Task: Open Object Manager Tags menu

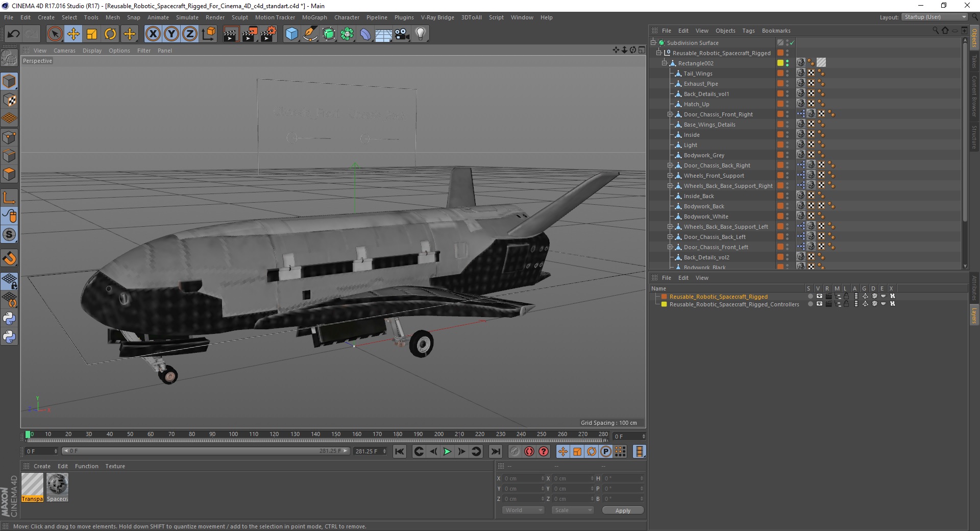Action: (x=748, y=31)
